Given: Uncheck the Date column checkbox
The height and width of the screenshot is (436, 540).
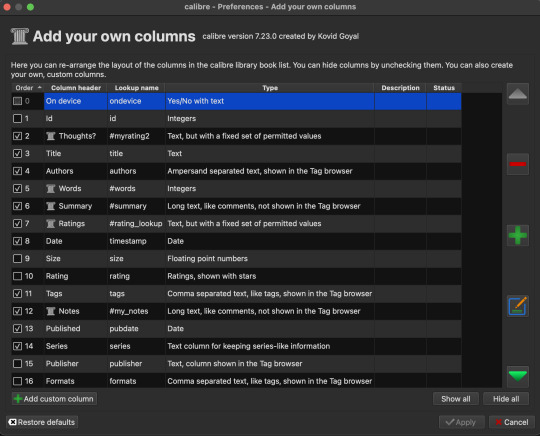Looking at the screenshot, I should pyautogui.click(x=17, y=241).
